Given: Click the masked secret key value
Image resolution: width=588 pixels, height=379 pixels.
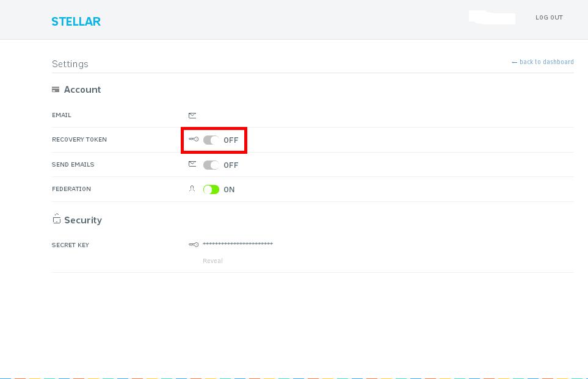Looking at the screenshot, I should (238, 244).
